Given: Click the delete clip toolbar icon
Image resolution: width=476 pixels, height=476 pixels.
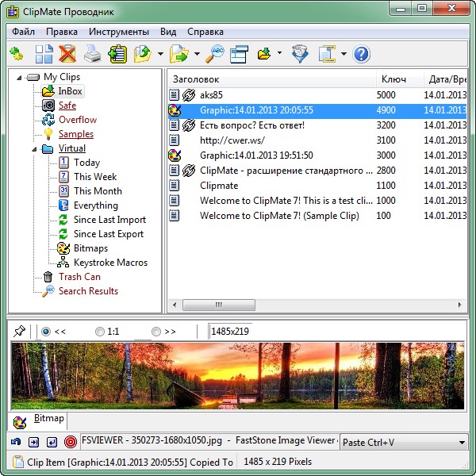Looking at the screenshot, I should point(67,54).
